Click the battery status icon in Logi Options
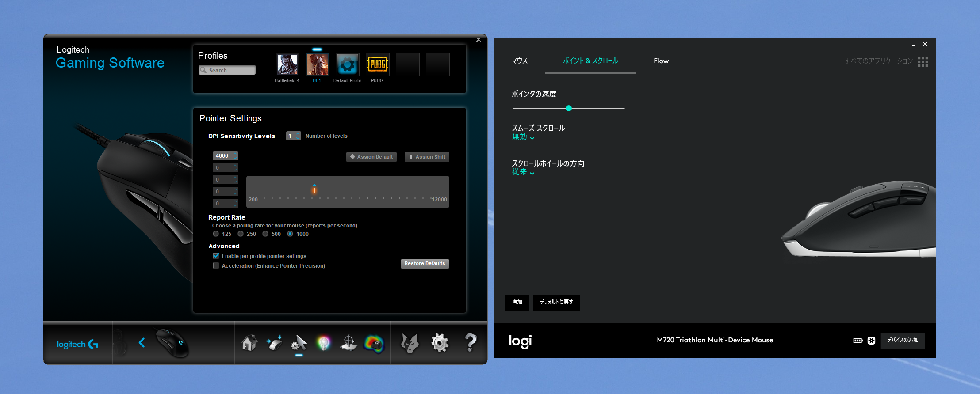 point(858,341)
